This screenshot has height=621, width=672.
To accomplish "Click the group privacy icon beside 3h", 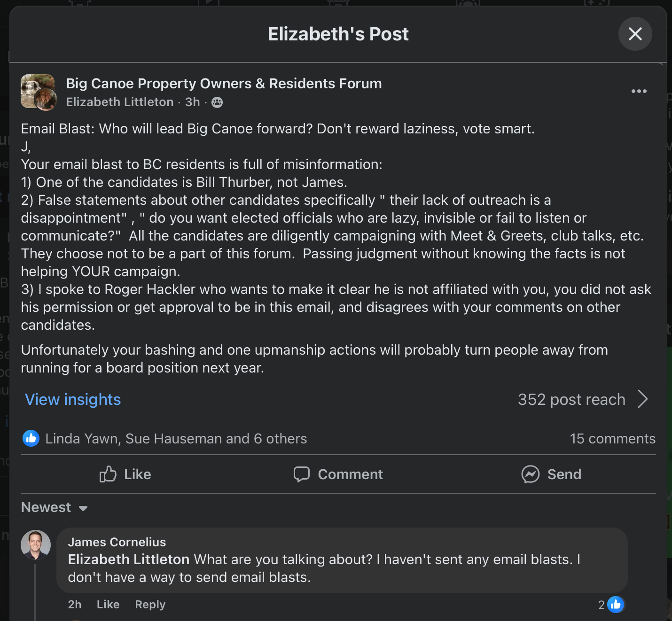I will click(x=217, y=102).
